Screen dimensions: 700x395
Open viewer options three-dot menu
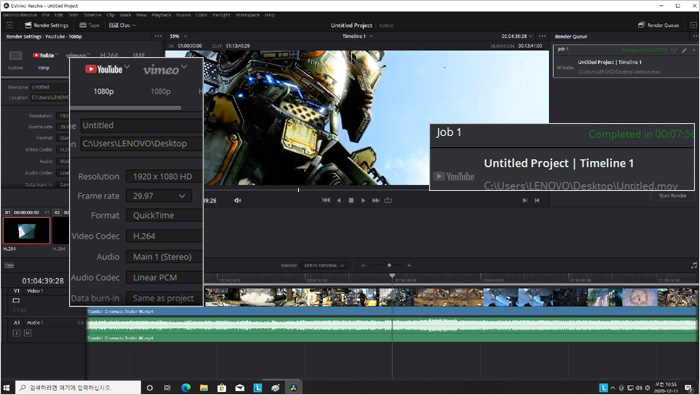click(542, 36)
